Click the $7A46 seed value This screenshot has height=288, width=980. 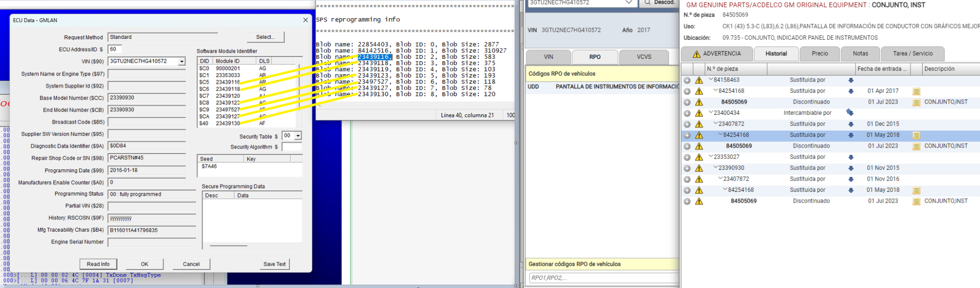point(209,166)
